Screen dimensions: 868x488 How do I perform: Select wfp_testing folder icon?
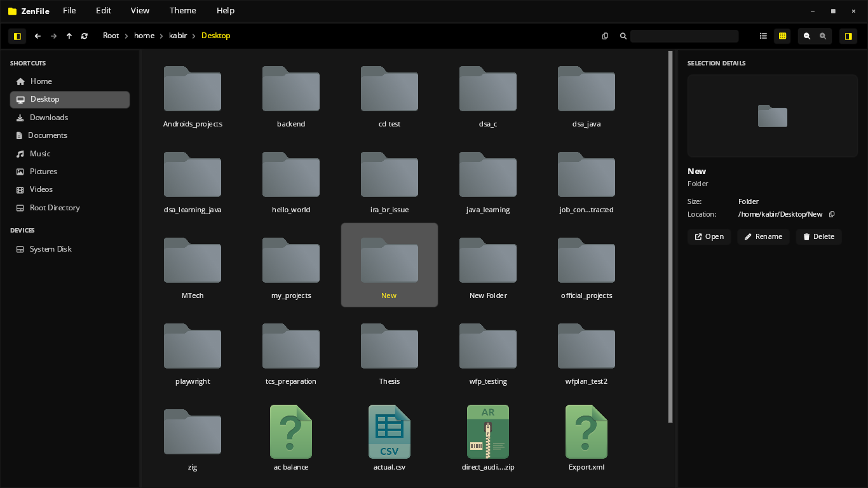tap(488, 346)
